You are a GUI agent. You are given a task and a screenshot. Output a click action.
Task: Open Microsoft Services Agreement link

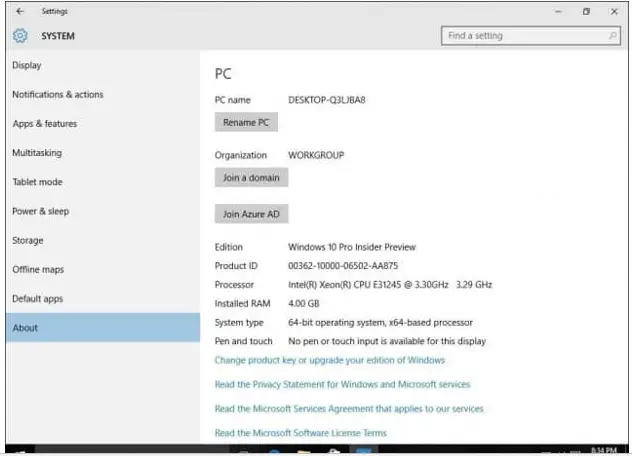click(x=349, y=408)
